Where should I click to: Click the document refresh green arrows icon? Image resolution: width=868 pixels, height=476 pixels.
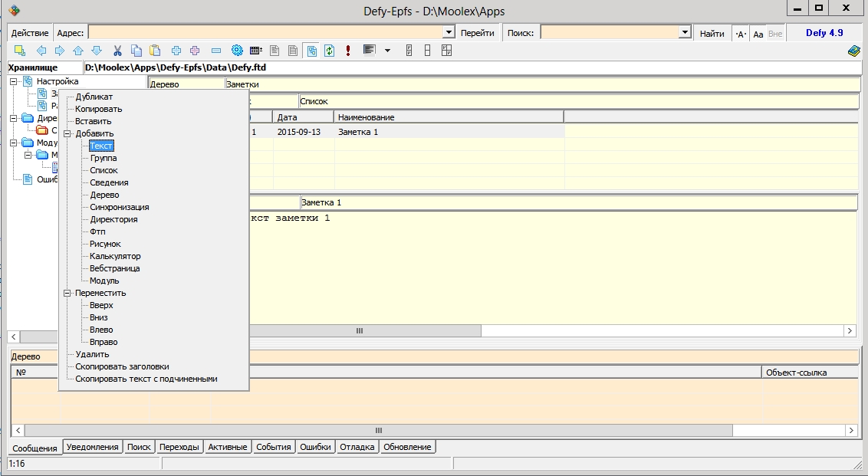pos(330,51)
